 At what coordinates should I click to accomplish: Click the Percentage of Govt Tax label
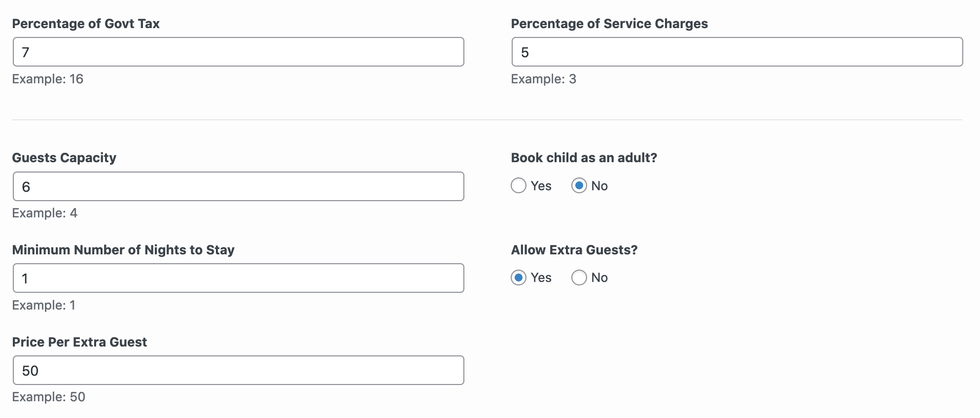[x=86, y=24]
